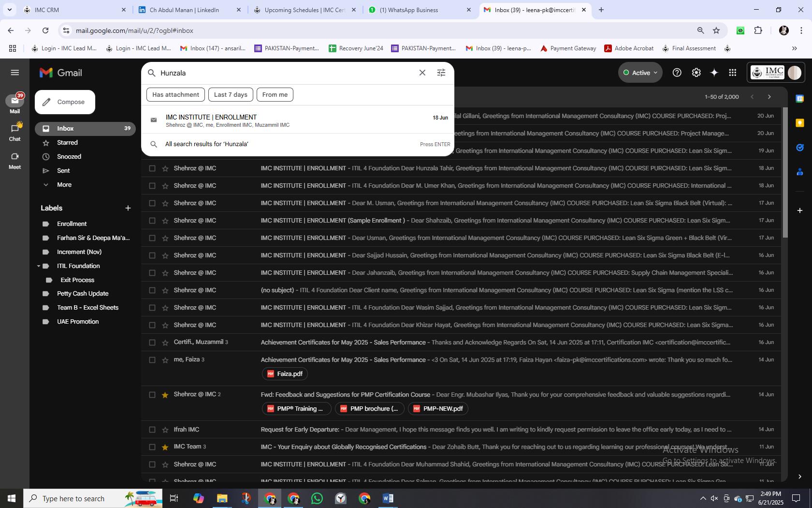Click the Gemini sparkle icon
The width and height of the screenshot is (812, 508).
tap(714, 73)
